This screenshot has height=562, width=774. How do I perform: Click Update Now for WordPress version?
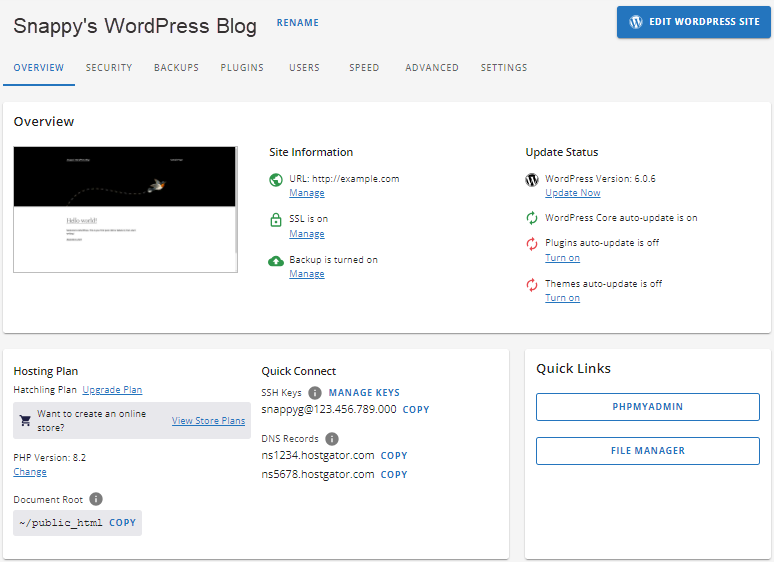click(573, 193)
